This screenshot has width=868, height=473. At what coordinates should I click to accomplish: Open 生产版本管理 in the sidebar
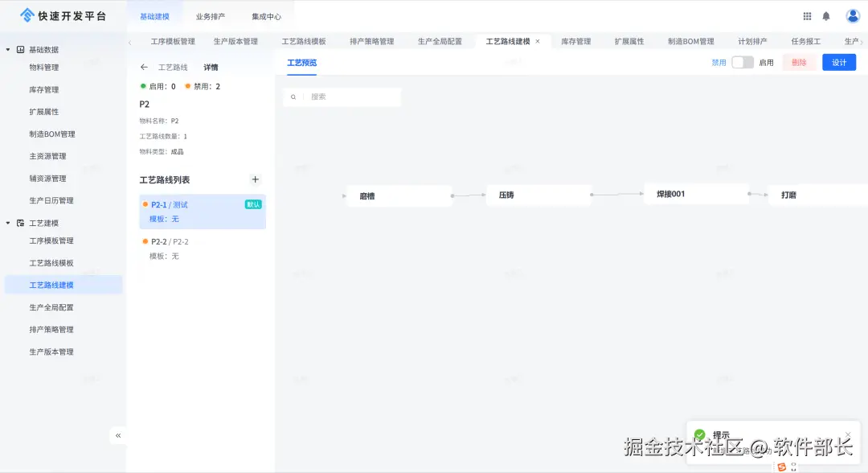click(x=51, y=352)
